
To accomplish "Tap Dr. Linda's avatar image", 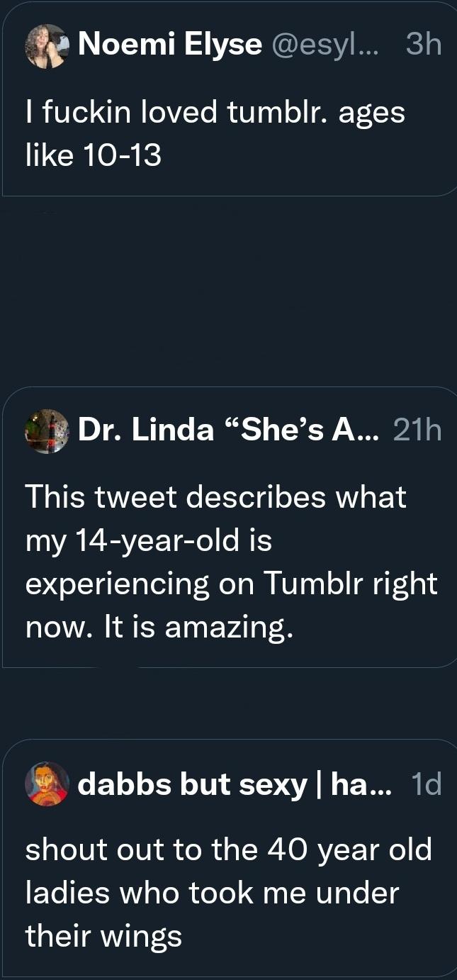I will click(47, 430).
